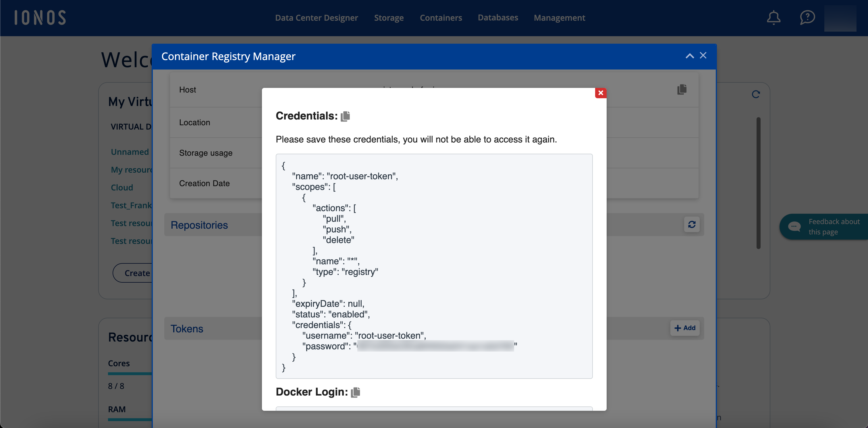The width and height of the screenshot is (868, 428).
Task: Copy the Credentials JSON to clipboard
Action: [x=345, y=116]
